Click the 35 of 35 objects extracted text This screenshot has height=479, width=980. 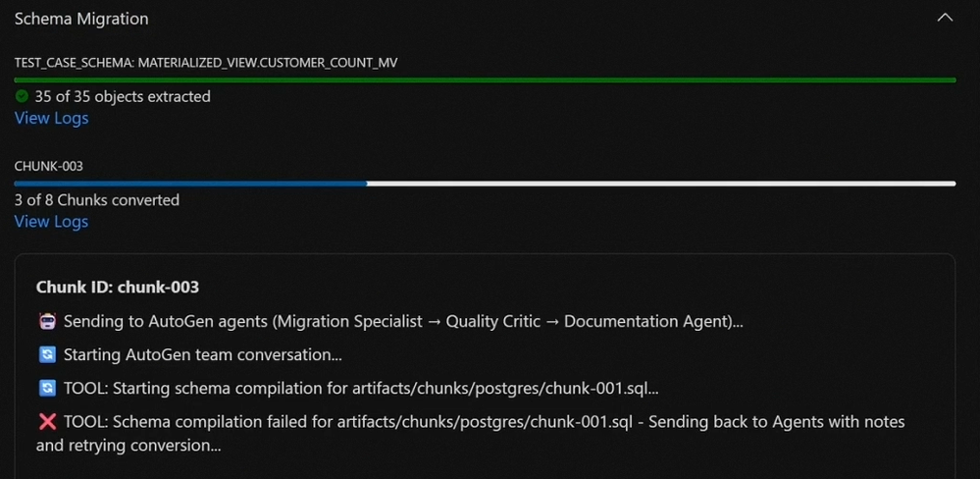[123, 96]
